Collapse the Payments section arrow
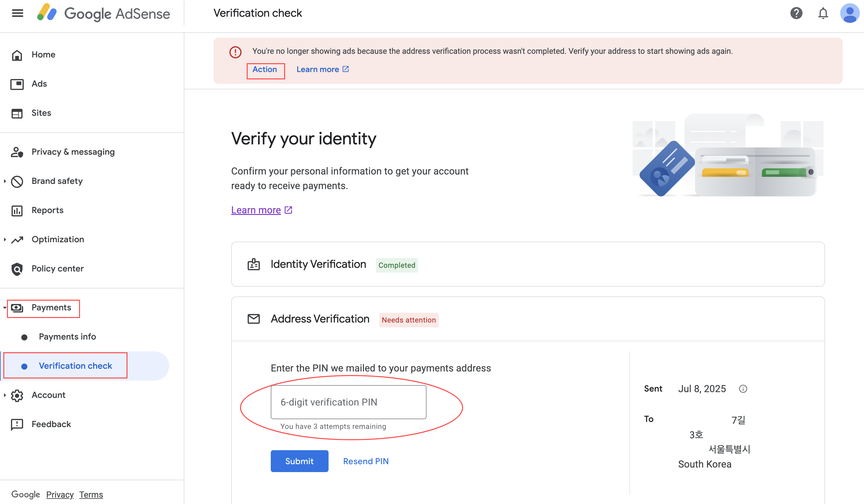This screenshot has height=504, width=864. pos(5,308)
